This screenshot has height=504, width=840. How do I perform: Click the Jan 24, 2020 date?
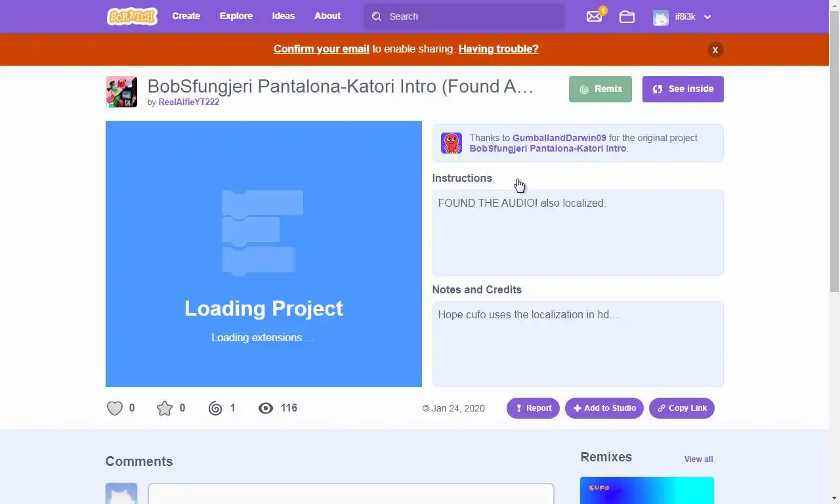(458, 408)
